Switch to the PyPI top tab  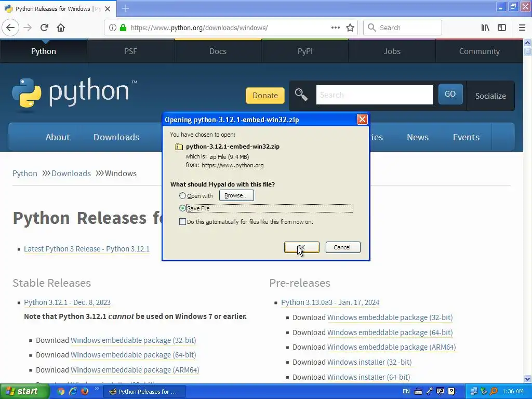305,51
